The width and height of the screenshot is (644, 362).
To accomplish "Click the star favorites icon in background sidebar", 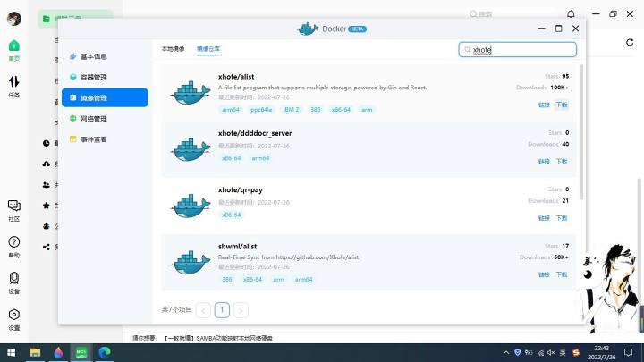I will (46, 206).
